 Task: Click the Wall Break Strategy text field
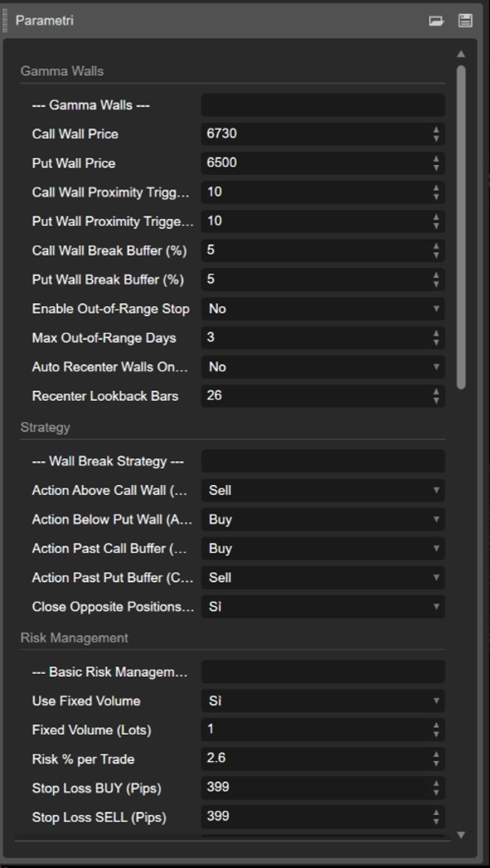click(x=322, y=461)
